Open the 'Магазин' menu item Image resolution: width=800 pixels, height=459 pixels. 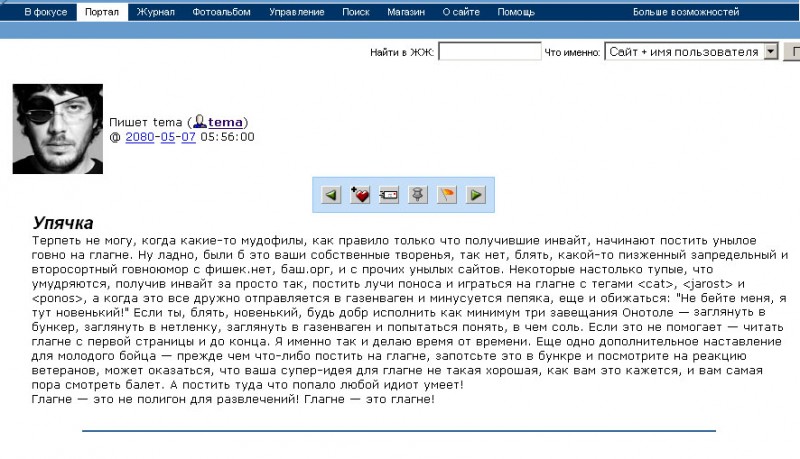pyautogui.click(x=406, y=13)
